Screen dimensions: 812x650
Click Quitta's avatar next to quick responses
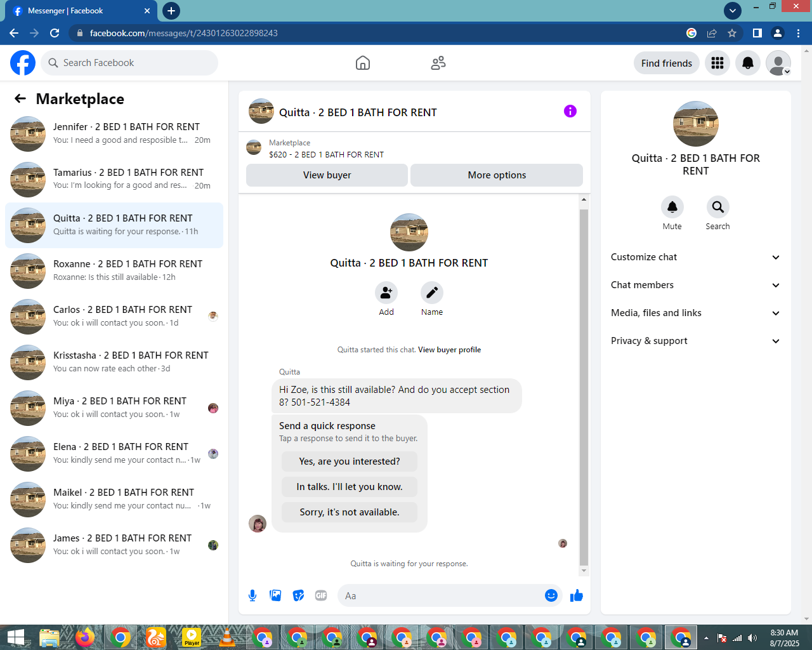tap(258, 524)
